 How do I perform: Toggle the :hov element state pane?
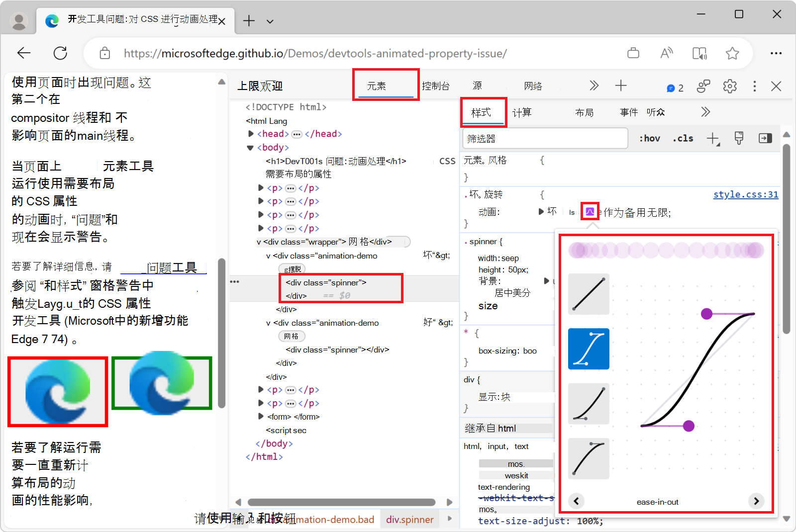tap(649, 138)
